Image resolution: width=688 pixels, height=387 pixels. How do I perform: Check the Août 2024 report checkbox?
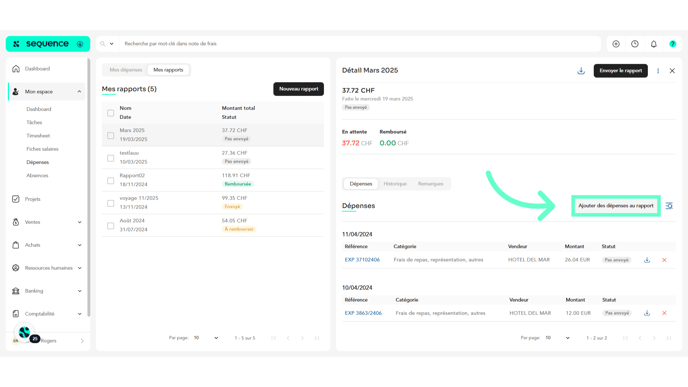click(x=111, y=226)
